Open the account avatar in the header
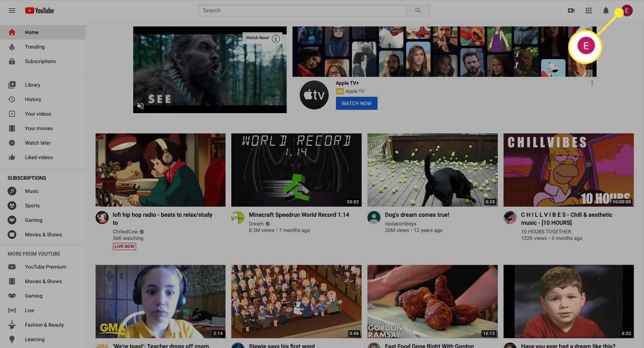Screen dimensions: 644x348 tap(627, 11)
